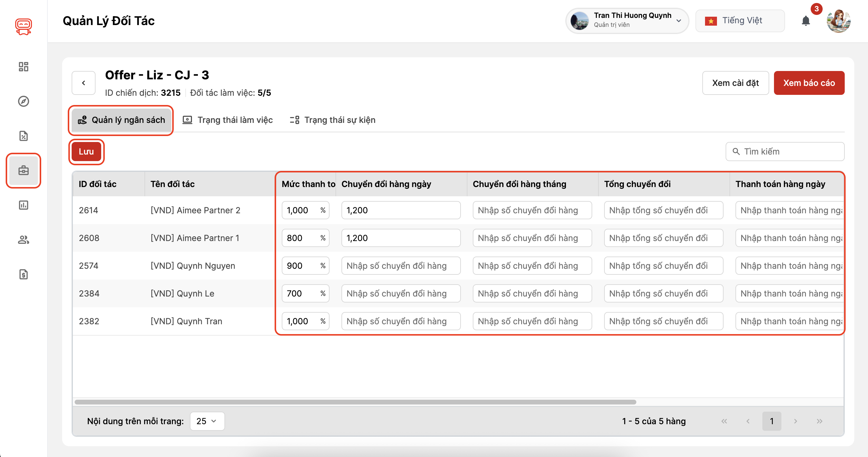Open the Tiếng Việt language selector

(740, 21)
